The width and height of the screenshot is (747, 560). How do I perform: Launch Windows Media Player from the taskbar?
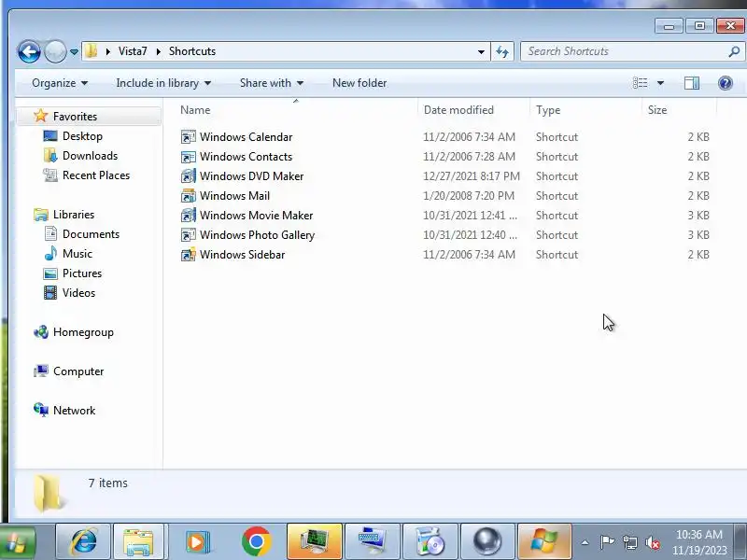click(x=197, y=541)
